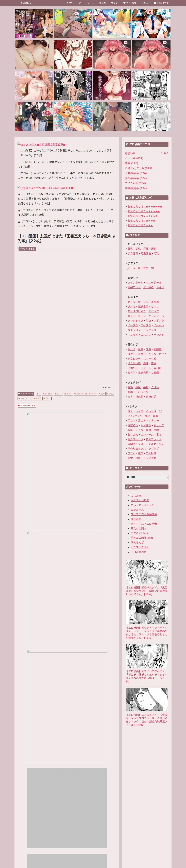Image resolution: width=186 pixels, height=868 pixels.
Task: Open the コスプレ tag link
Action: tap(146, 335)
